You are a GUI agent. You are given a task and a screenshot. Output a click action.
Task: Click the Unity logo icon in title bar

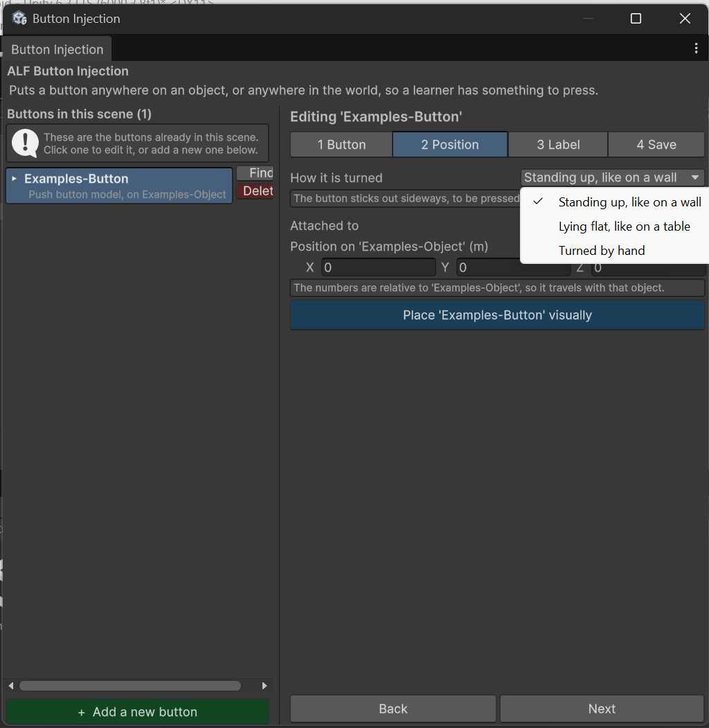pos(19,19)
